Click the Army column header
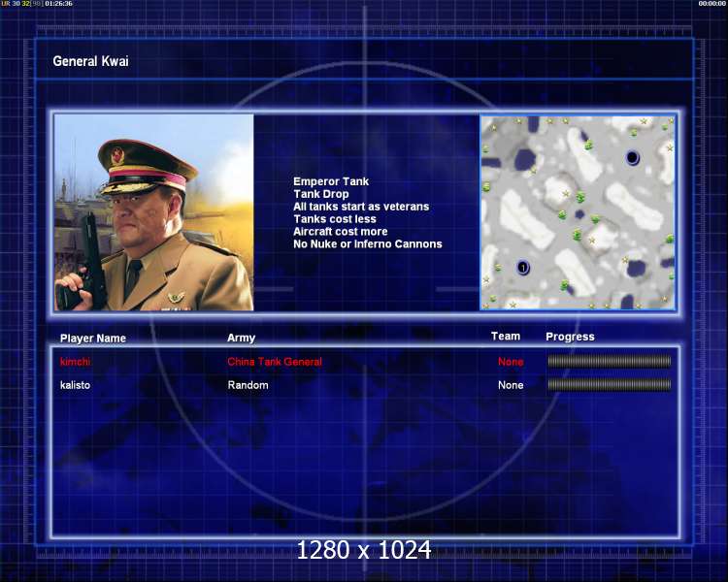The width and height of the screenshot is (728, 582). point(241,338)
